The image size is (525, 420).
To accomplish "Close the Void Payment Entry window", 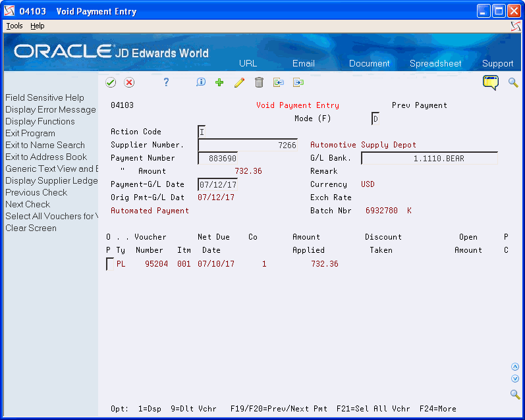I will click(x=514, y=11).
